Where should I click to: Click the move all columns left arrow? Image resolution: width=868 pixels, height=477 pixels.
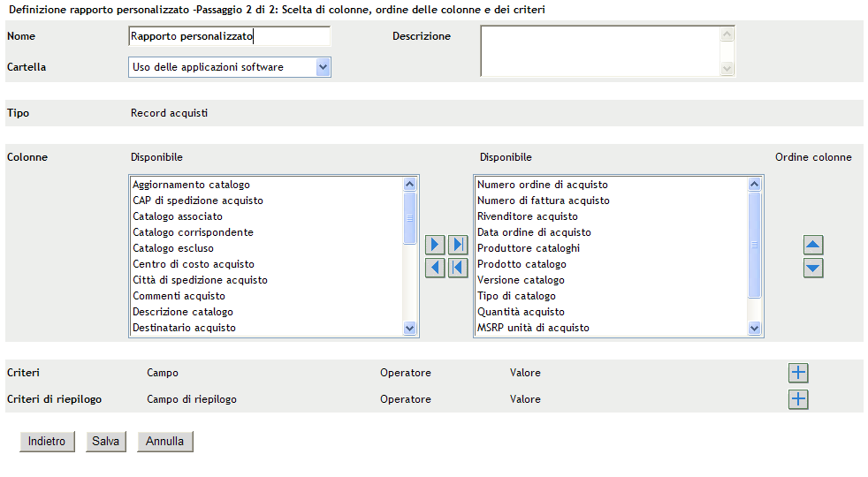tap(458, 268)
